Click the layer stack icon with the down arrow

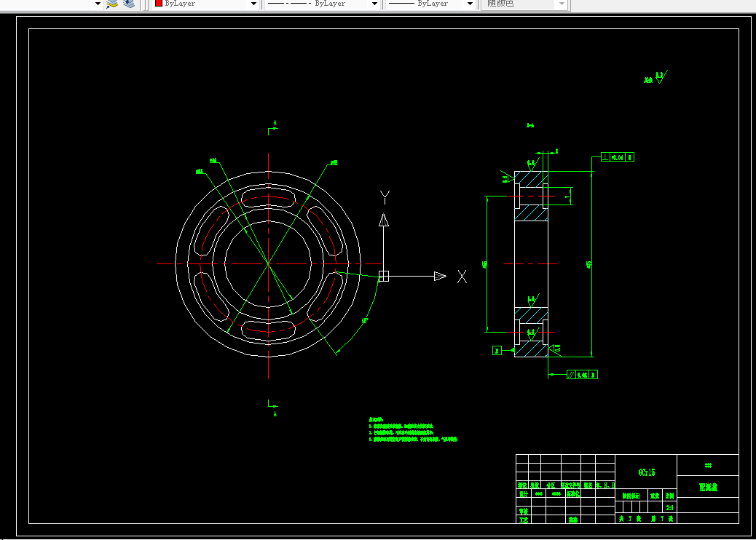[x=129, y=4]
